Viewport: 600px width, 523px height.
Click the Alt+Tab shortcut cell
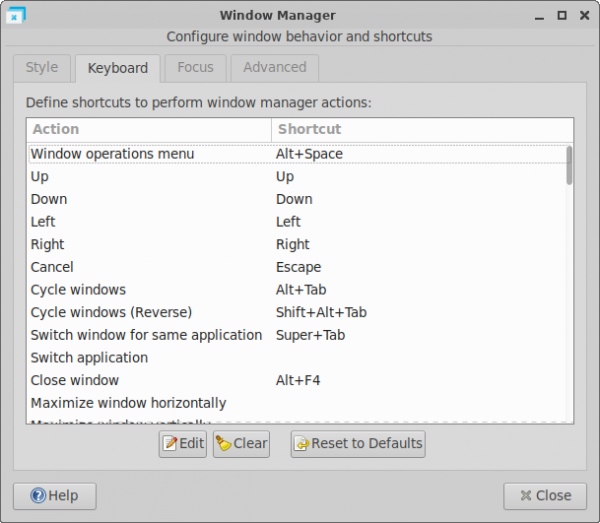coord(301,290)
